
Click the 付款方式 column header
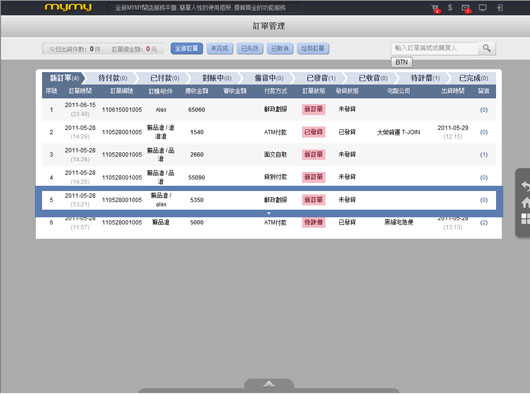[275, 91]
